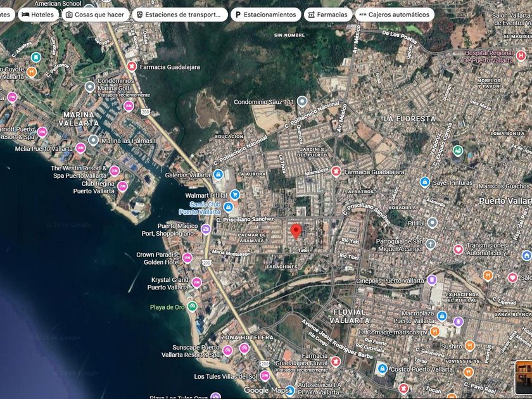Open La Comadre mariscos restaurant marker

click(x=434, y=331)
